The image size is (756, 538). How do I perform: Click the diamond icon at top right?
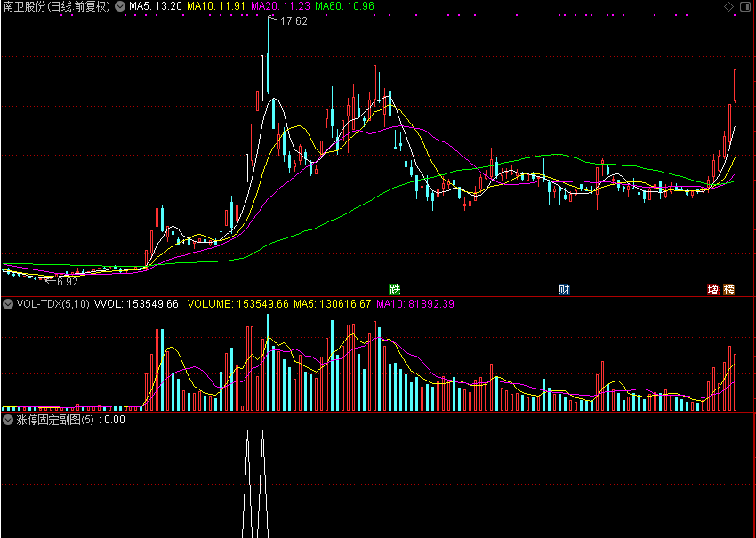pos(729,7)
